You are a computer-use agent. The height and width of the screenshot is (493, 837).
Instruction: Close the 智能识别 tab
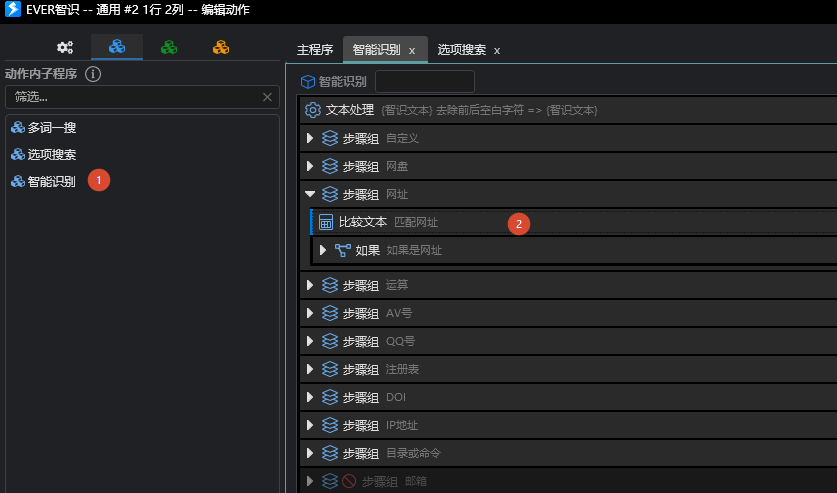click(412, 50)
